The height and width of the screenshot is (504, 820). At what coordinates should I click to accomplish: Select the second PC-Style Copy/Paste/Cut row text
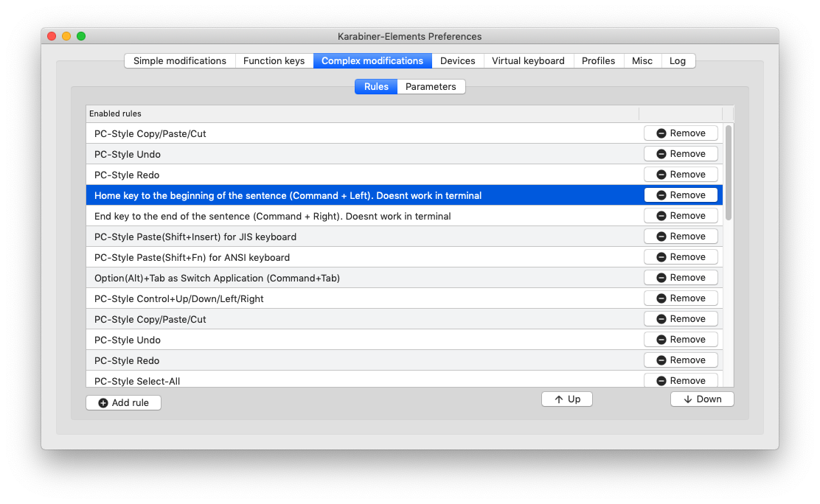tap(150, 320)
